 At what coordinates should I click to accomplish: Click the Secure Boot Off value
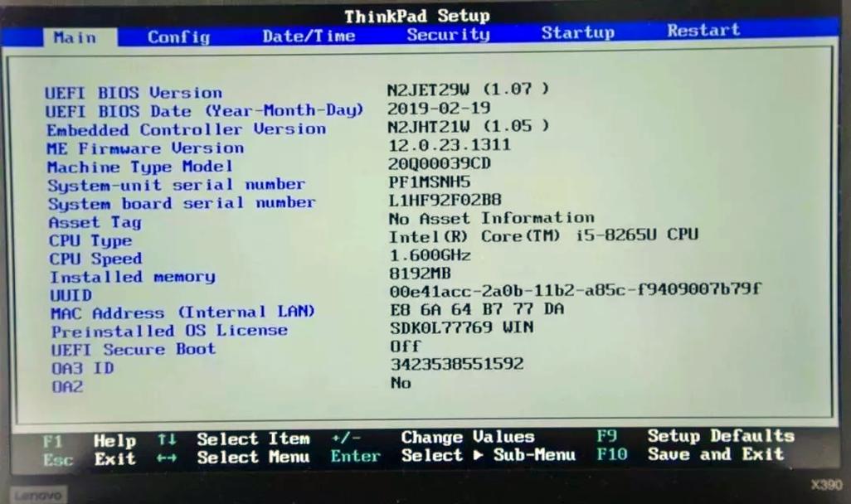click(406, 346)
